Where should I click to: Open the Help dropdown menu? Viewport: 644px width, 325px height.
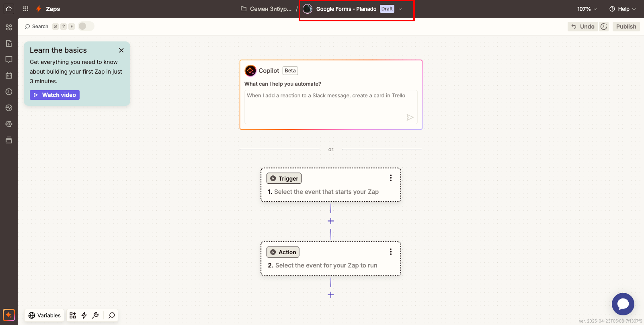click(x=623, y=9)
